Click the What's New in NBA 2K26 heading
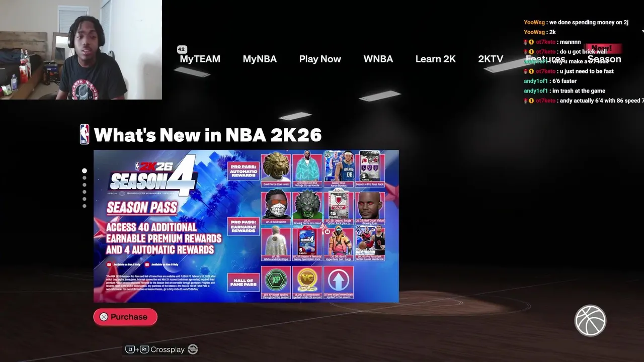Image resolution: width=644 pixels, height=362 pixels. pos(207,135)
